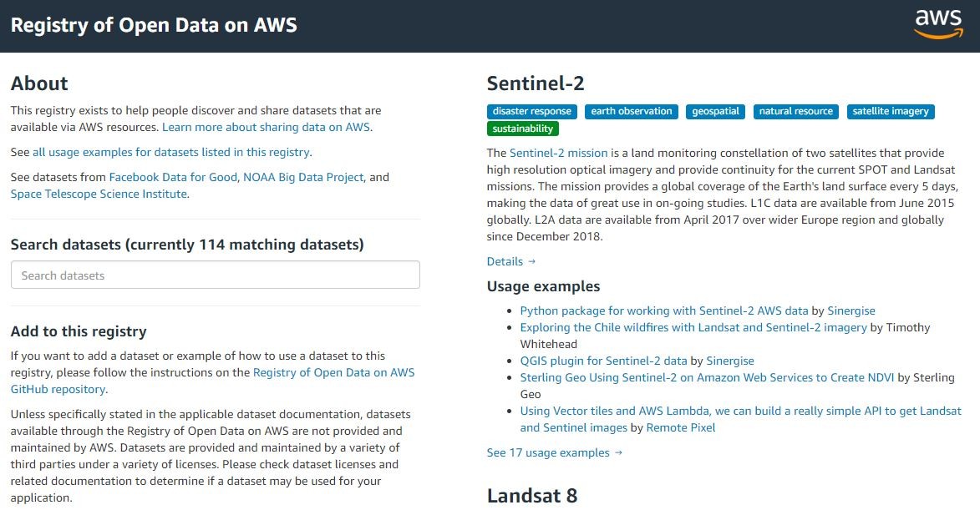Select the earth observation tag
The image size is (980, 510).
[x=632, y=111]
